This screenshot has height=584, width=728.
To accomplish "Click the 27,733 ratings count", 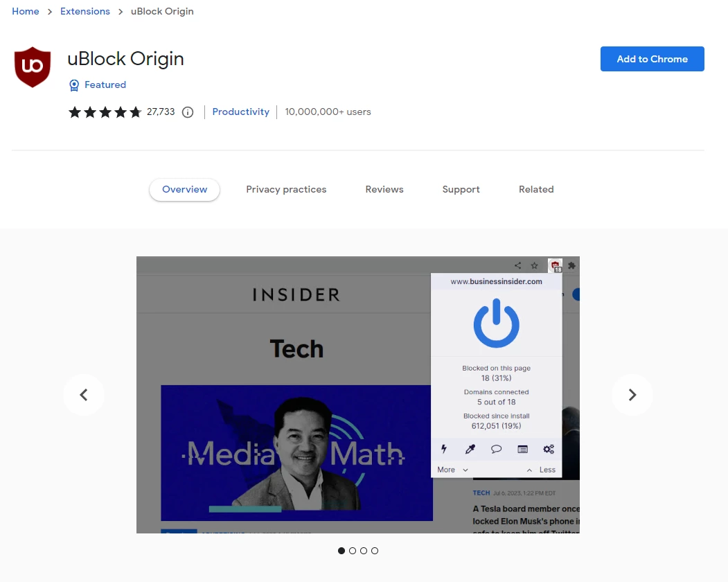I will (x=161, y=112).
